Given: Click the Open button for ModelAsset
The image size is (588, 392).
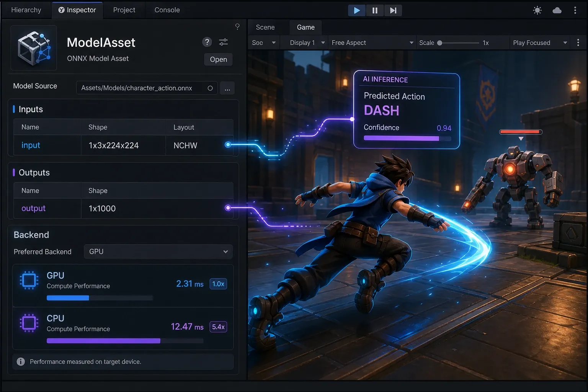Looking at the screenshot, I should click(218, 59).
